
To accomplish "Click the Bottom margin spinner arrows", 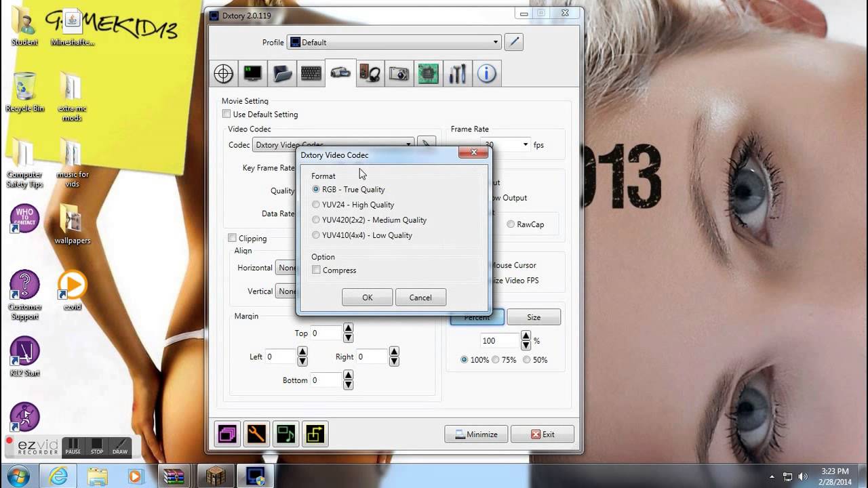I will (x=348, y=380).
